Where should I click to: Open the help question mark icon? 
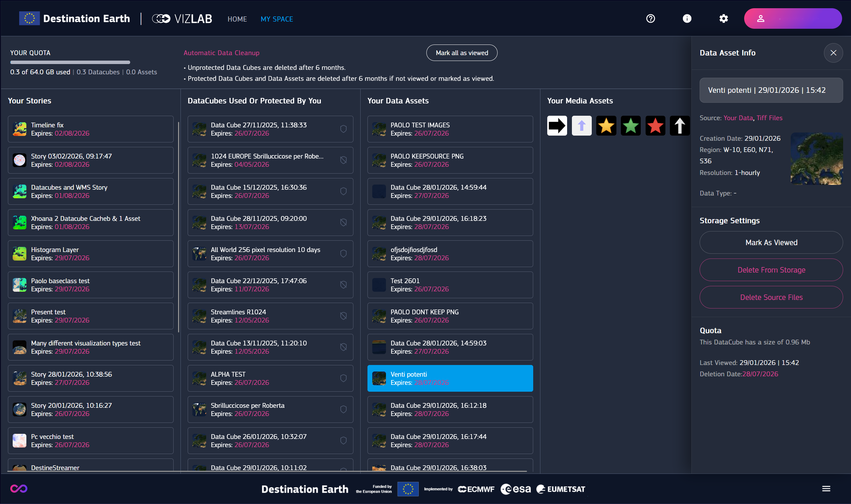[650, 19]
